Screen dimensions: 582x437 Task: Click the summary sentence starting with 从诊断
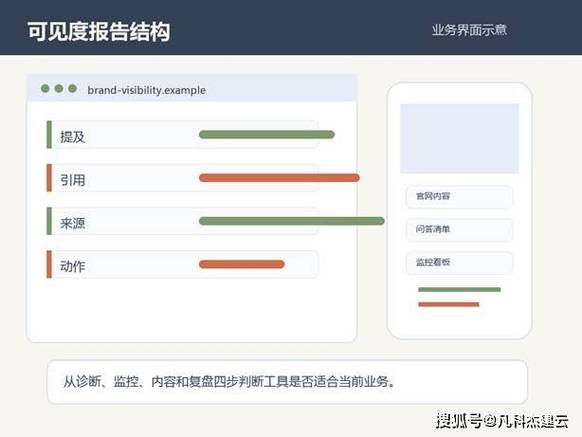229,382
